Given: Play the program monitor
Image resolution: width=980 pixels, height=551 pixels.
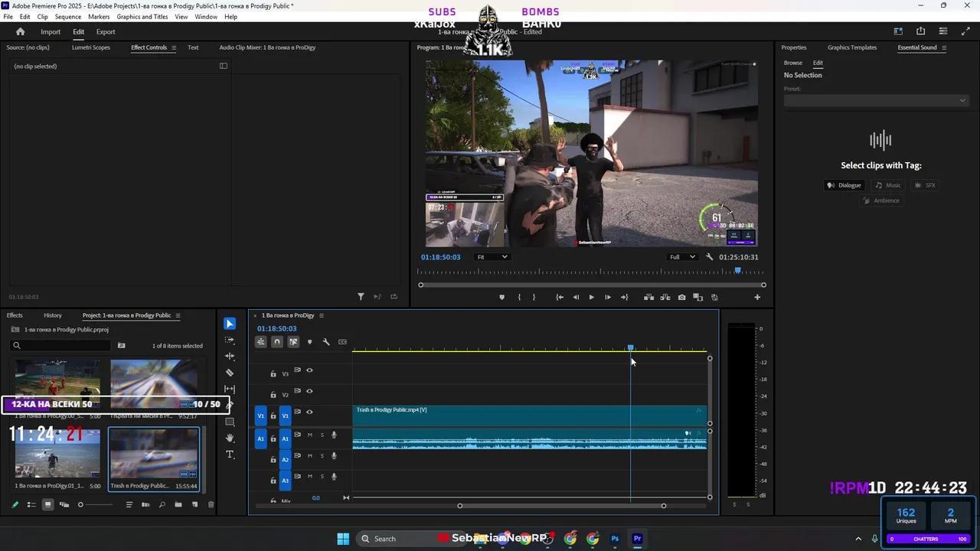Looking at the screenshot, I should click(591, 297).
